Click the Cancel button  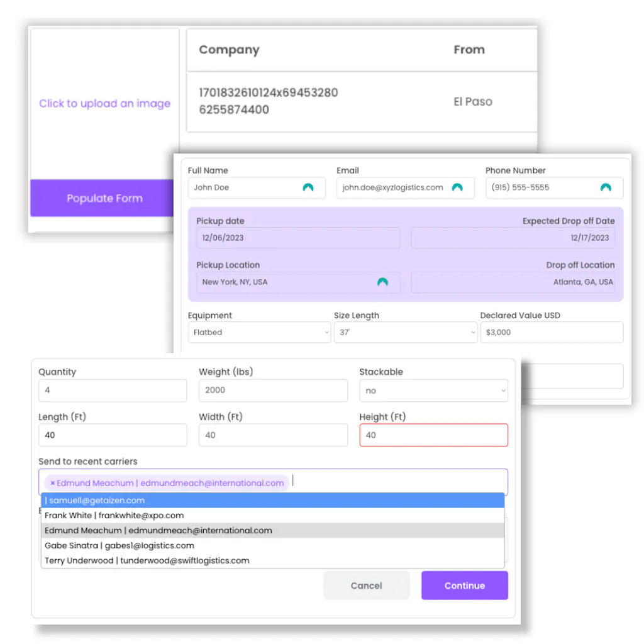pyautogui.click(x=366, y=586)
